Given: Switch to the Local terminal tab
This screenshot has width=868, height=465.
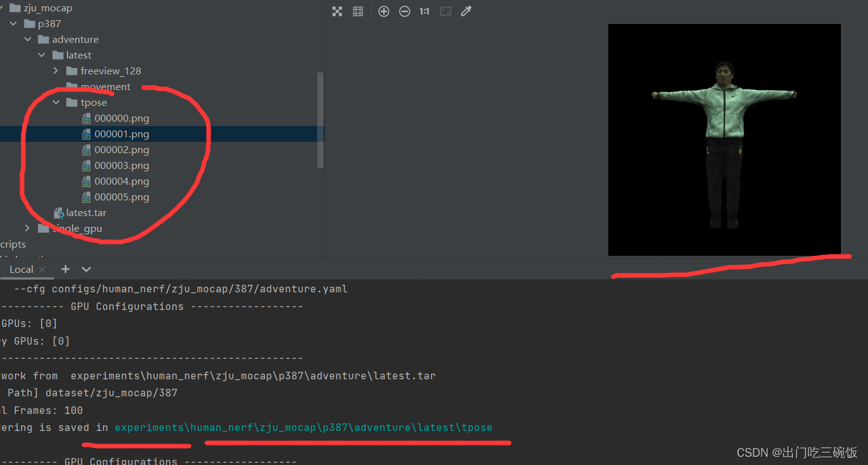Looking at the screenshot, I should tap(21, 269).
